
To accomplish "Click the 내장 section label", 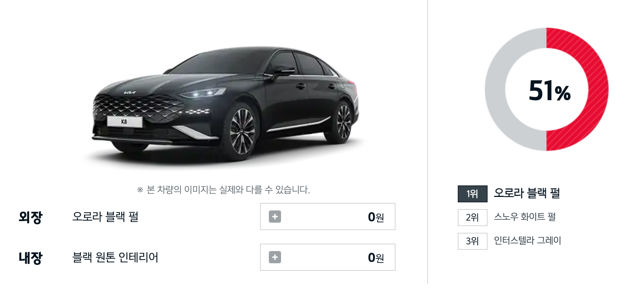I will (x=30, y=258).
